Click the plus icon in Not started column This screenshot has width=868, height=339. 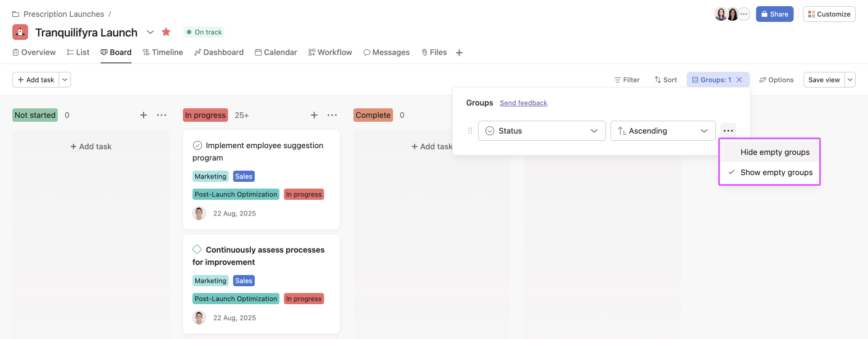pyautogui.click(x=144, y=115)
